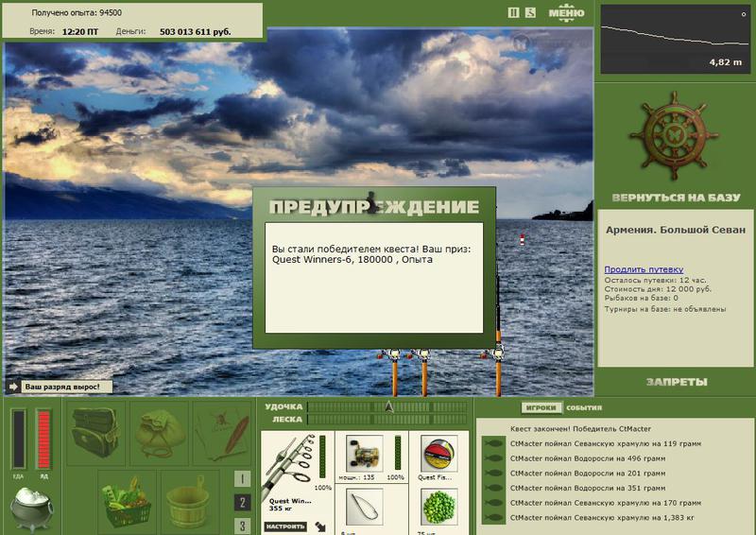
Task: Click the rightmost fishing rod in water
Action: click(x=498, y=336)
